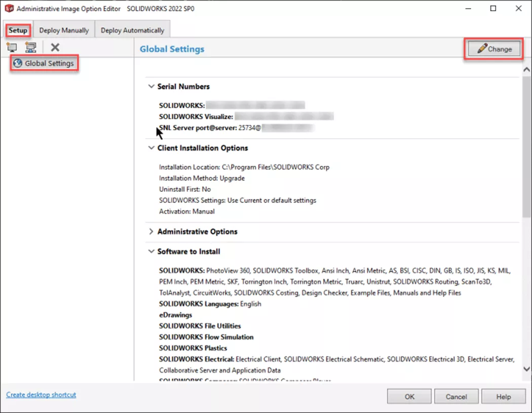
Task: Click the SOLIDWORKS serial number label
Action: tap(182, 105)
